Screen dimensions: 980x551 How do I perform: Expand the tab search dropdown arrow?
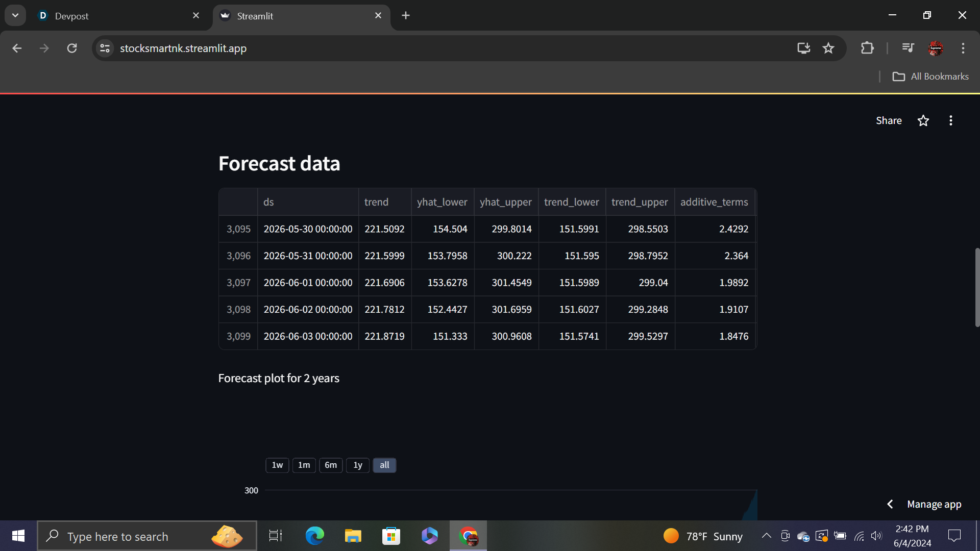click(15, 15)
